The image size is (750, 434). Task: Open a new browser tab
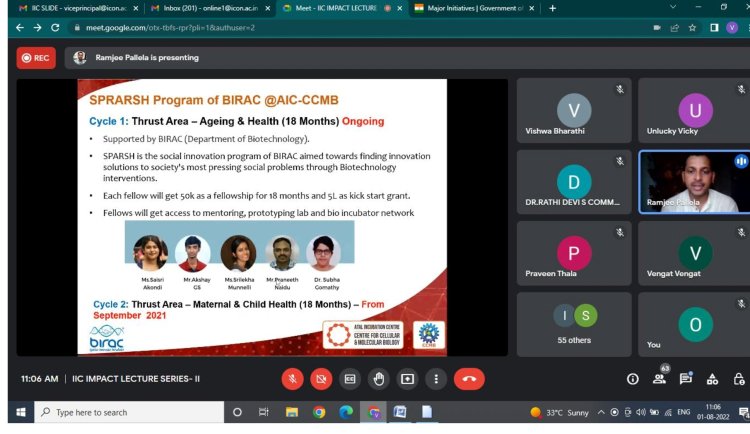[x=552, y=8]
